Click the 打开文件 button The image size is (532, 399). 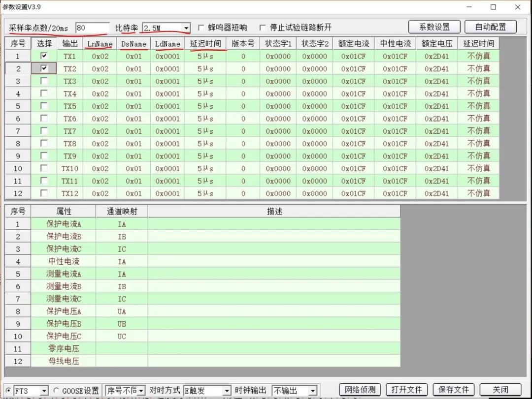406,390
